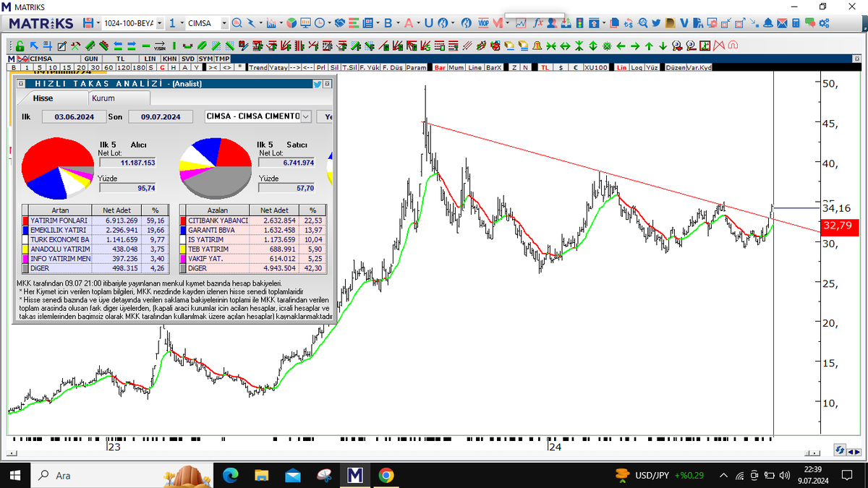Image resolution: width=868 pixels, height=488 pixels.
Task: Click the Param button
Action: tap(416, 68)
